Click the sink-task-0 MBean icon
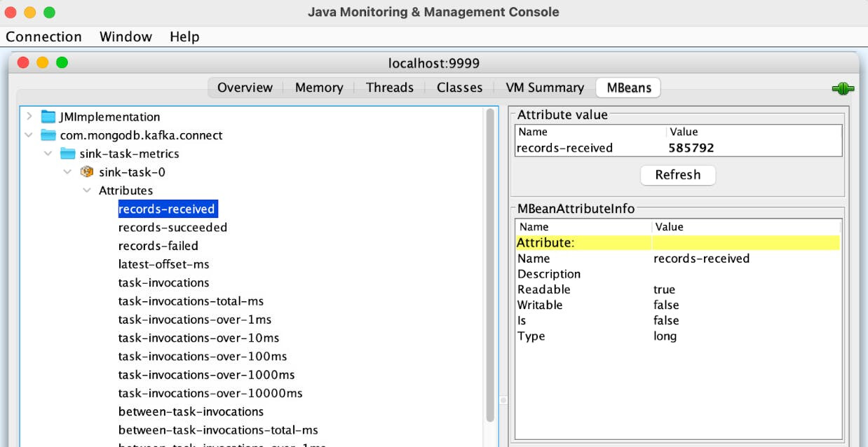Image resolution: width=868 pixels, height=447 pixels. (87, 172)
